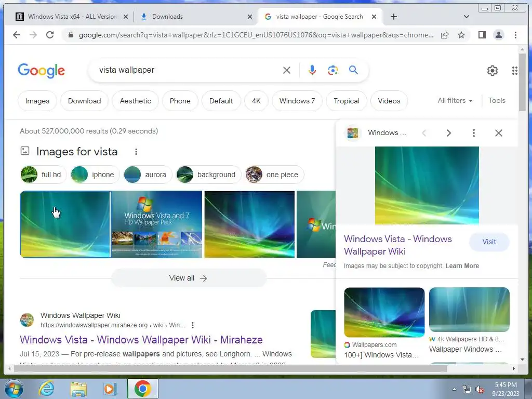Open the 4k Wallpapers HD related thumbnail

469,310
